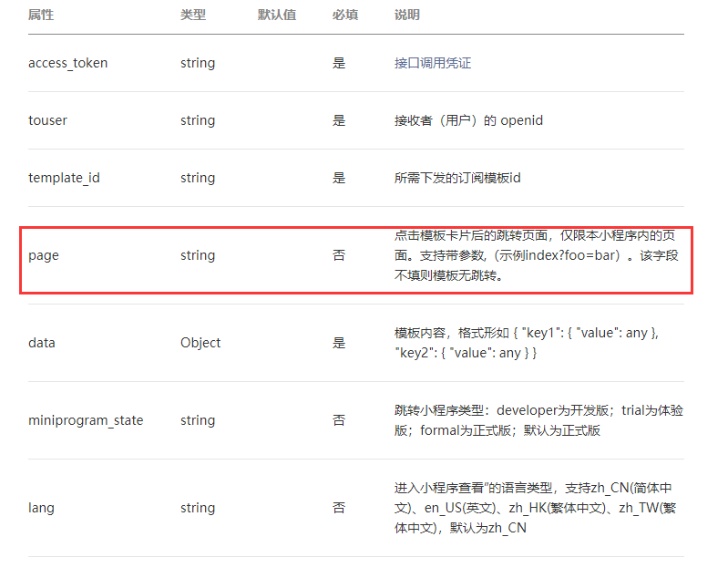Select the lang attribute name
This screenshot has height=568, width=728.
pos(41,508)
